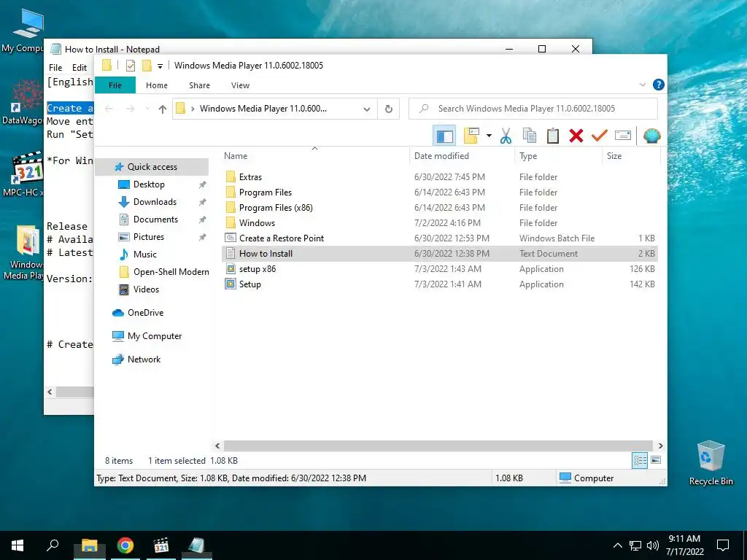Click the folder options toolbar icon
The image size is (747, 560).
click(471, 136)
